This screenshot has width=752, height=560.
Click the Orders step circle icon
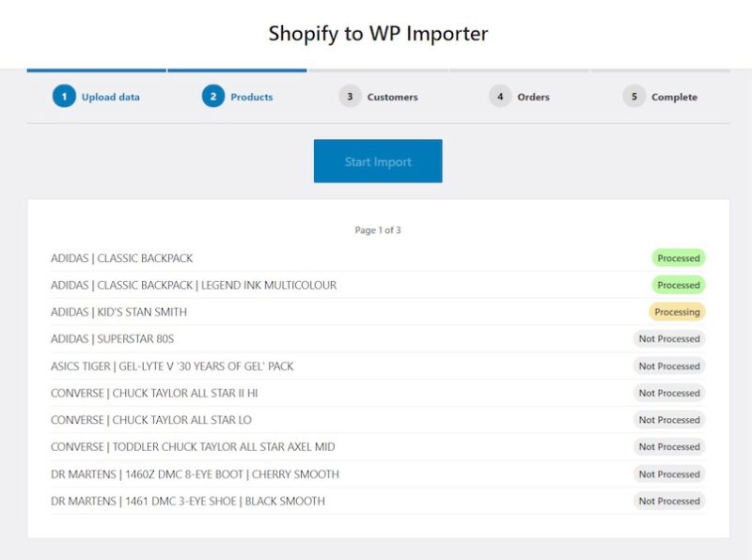[501, 97]
